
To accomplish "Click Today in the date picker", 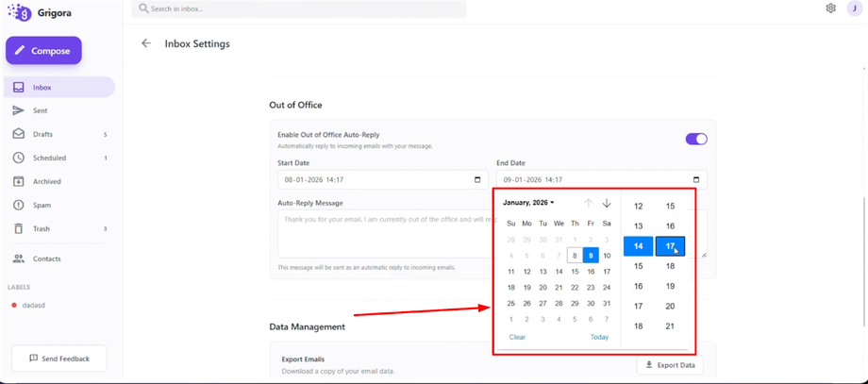I will click(599, 337).
